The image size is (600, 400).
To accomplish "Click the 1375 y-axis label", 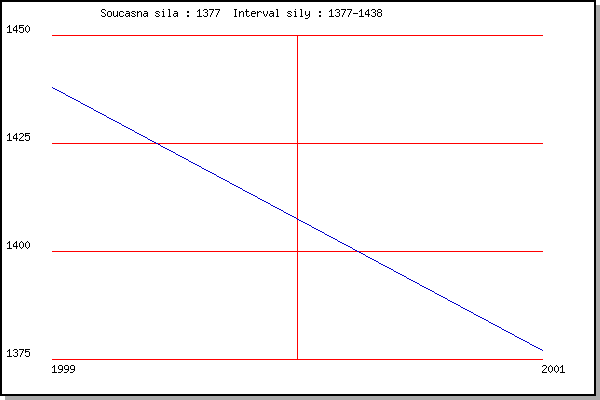I will point(18,353).
